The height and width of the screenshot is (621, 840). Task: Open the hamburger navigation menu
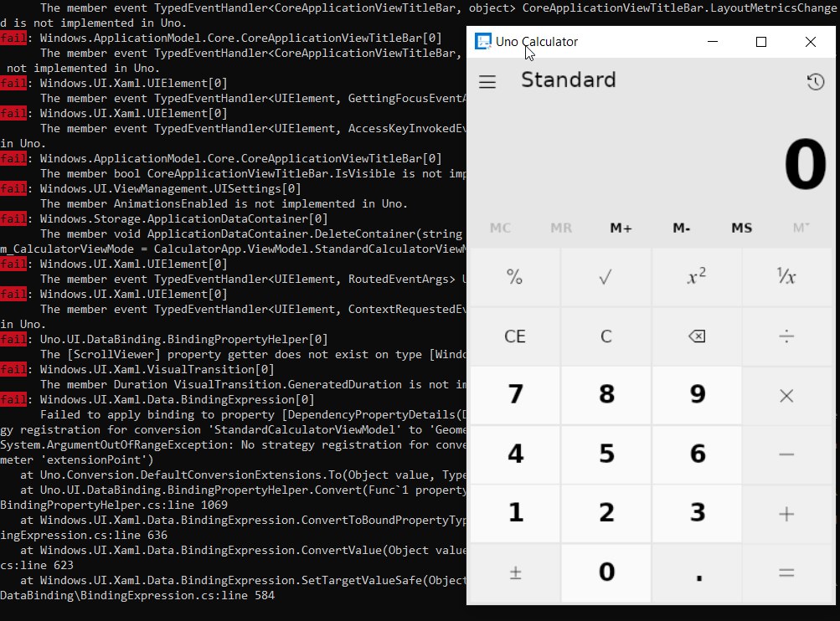pyautogui.click(x=487, y=82)
